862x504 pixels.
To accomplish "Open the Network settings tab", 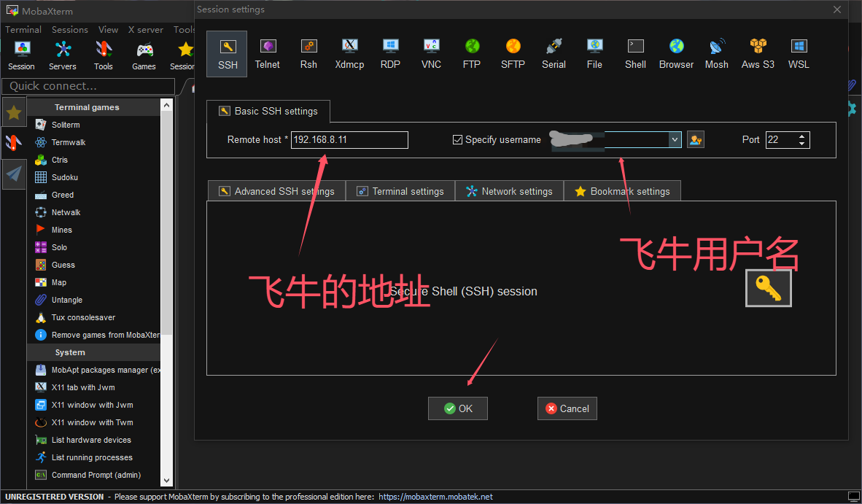I will (510, 191).
